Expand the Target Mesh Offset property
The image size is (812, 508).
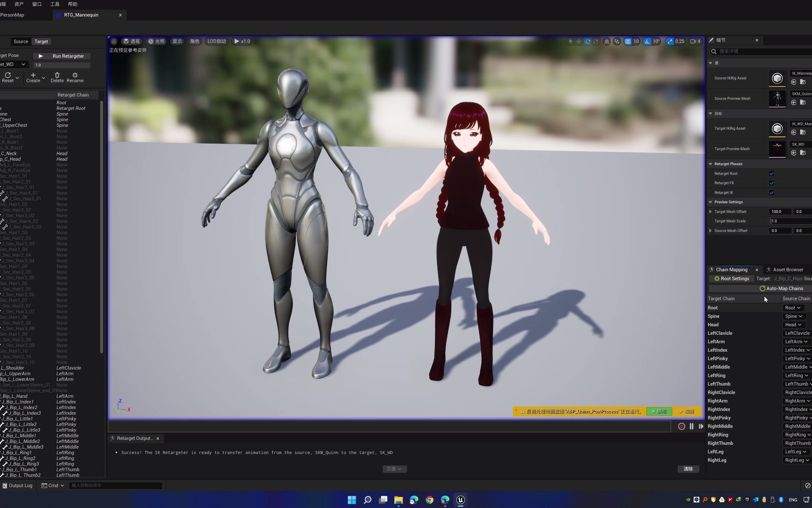(710, 212)
